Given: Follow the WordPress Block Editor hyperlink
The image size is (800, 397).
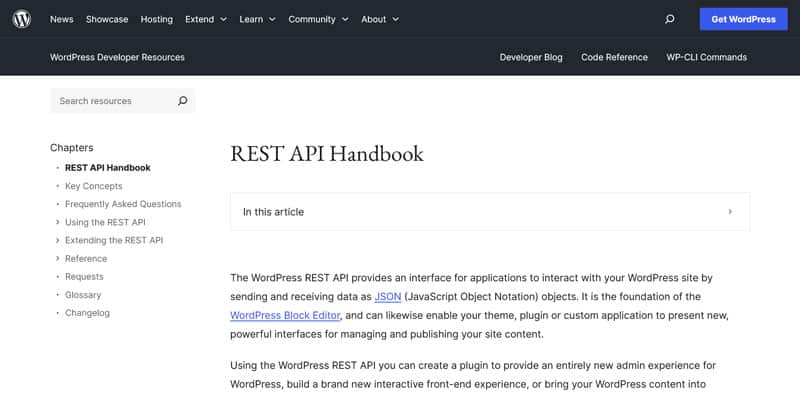Looking at the screenshot, I should tap(285, 315).
